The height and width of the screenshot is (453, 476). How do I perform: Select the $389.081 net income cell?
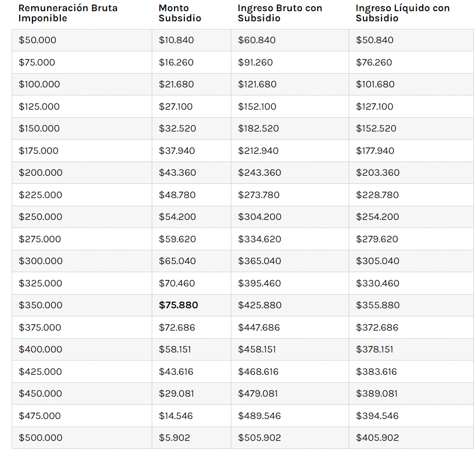[x=377, y=394]
